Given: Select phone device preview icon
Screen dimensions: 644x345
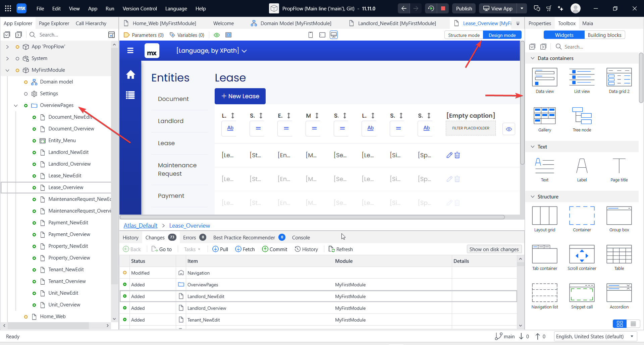Looking at the screenshot, I should click(311, 35).
